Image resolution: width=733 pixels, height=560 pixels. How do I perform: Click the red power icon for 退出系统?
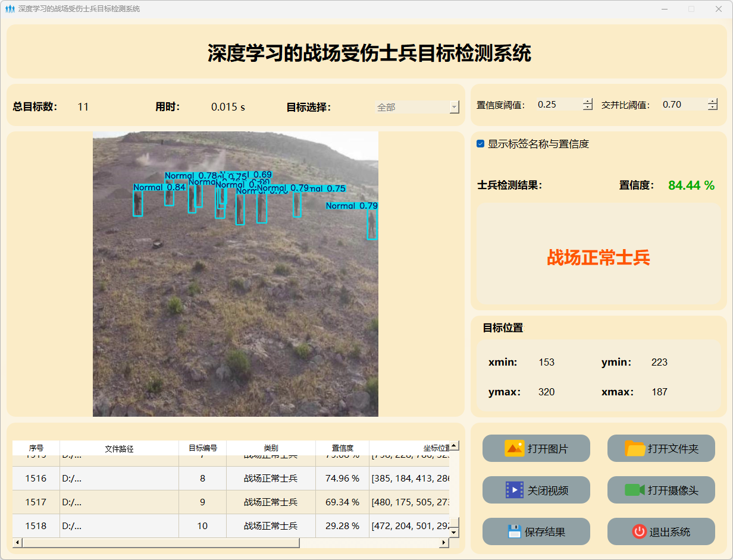coord(640,531)
